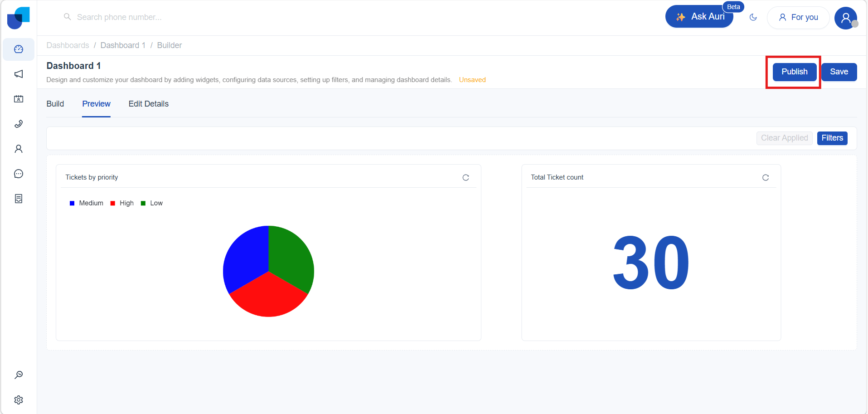
Task: Toggle the Medium legend item in chart
Action: [87, 203]
